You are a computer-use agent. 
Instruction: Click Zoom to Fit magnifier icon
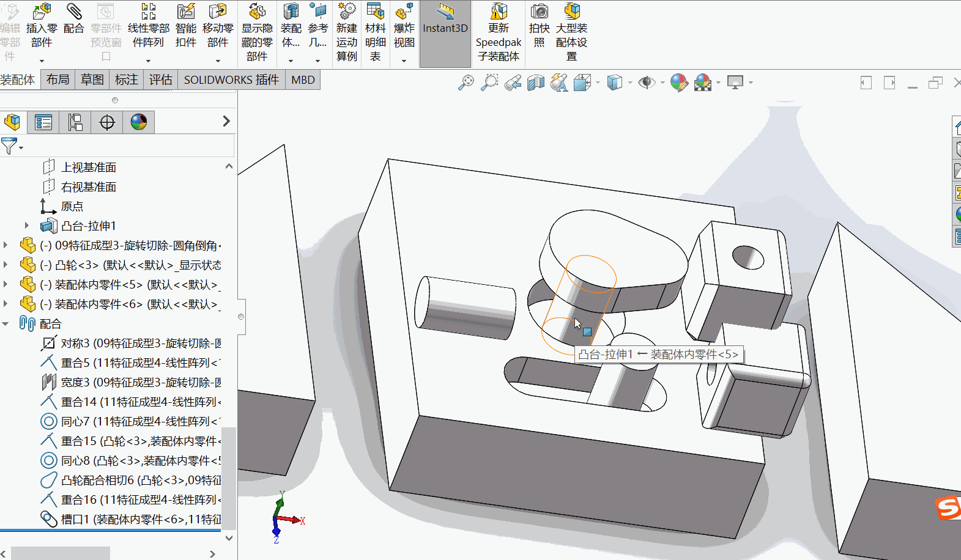(x=466, y=82)
